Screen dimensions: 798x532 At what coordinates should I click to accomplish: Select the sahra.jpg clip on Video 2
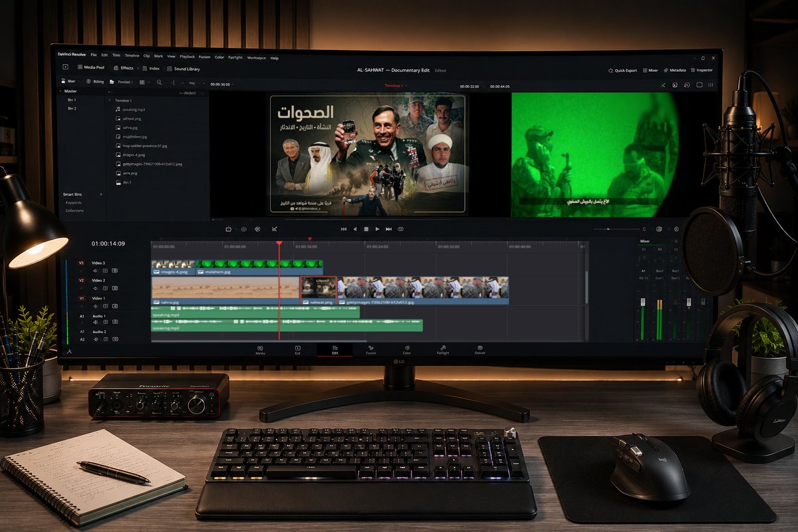[x=225, y=291]
